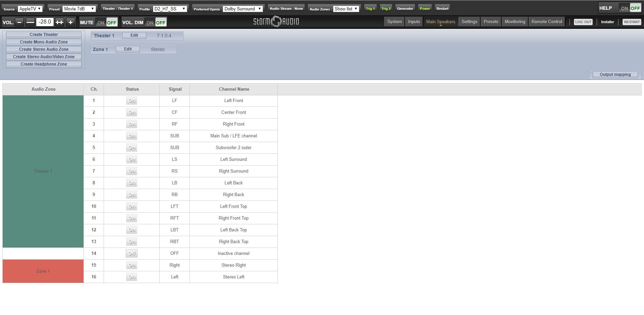Open the Preset dropdown showing Movie 7dB
Image resolution: width=644 pixels, height=315 pixels.
[79, 9]
